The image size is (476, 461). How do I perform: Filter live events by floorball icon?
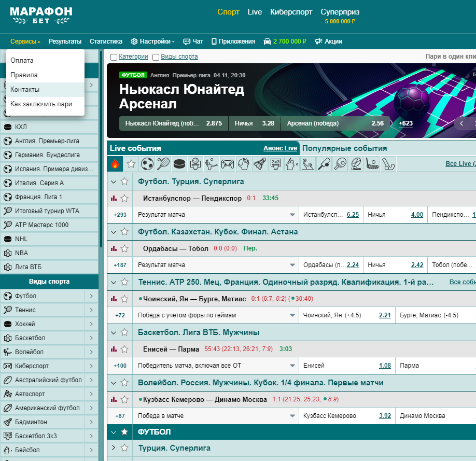(x=372, y=164)
